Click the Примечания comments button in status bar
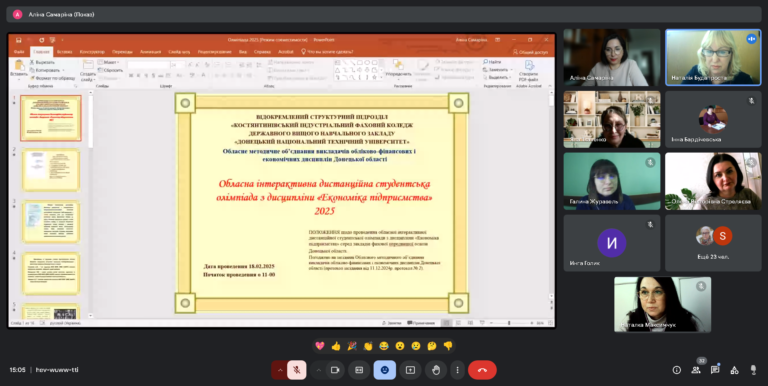Viewport: 768px width, 386px height. 421,323
